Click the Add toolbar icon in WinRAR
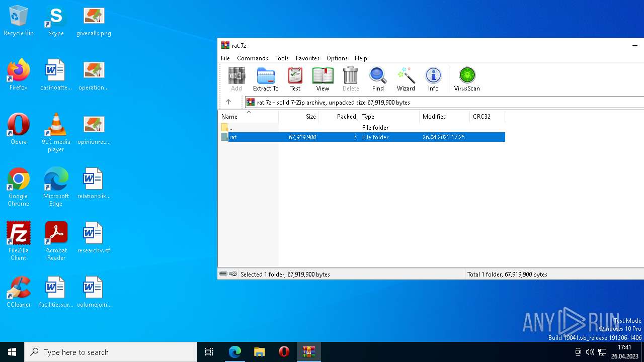Viewport: 644px width, 362px height. pyautogui.click(x=236, y=79)
